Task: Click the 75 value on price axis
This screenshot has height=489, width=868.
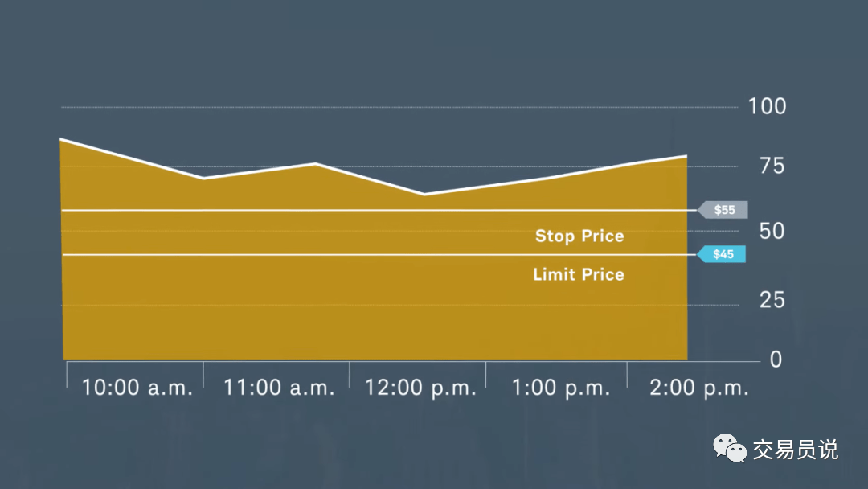Action: (x=772, y=166)
